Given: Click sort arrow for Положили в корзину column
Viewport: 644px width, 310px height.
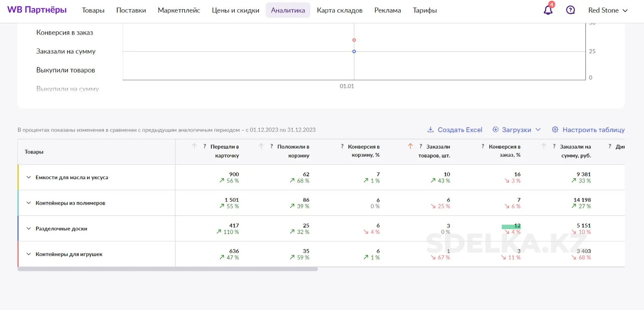Looking at the screenshot, I should (261, 146).
